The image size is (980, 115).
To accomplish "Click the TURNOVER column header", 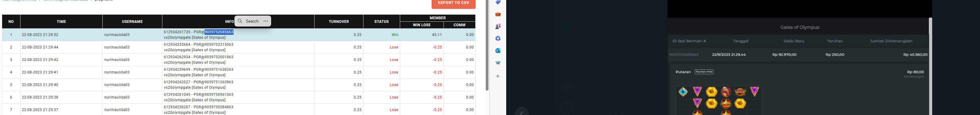I will (339, 22).
